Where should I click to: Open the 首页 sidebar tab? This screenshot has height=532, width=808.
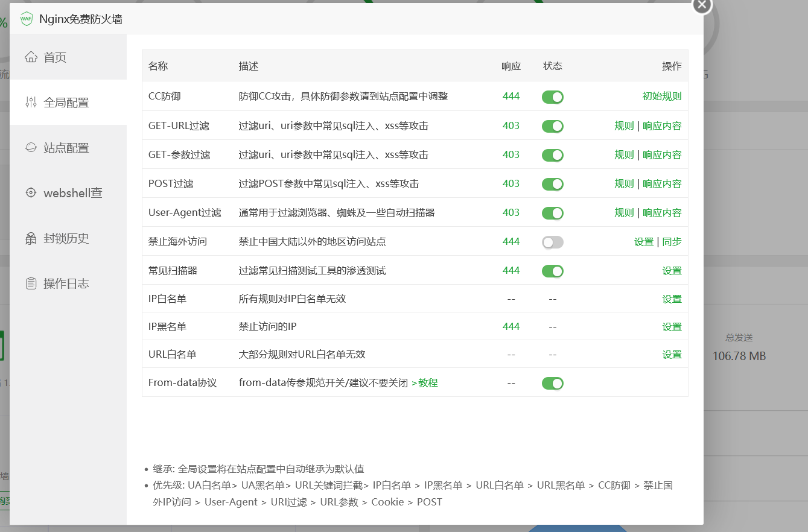(x=68, y=57)
